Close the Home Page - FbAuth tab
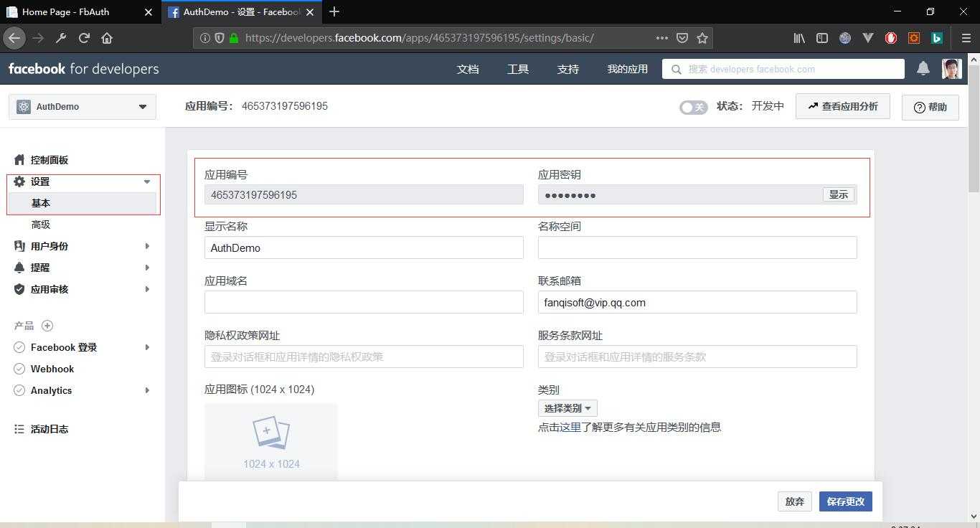The width and height of the screenshot is (980, 528). [149, 11]
